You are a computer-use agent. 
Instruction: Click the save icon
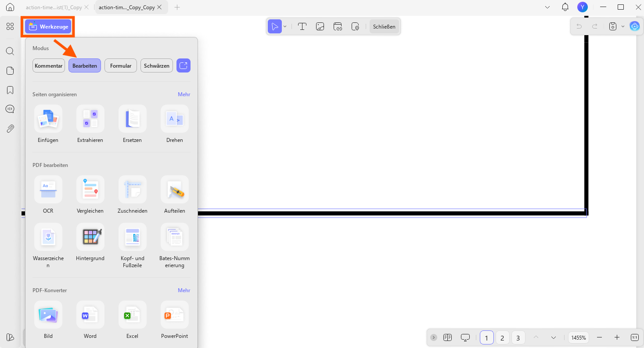(613, 26)
